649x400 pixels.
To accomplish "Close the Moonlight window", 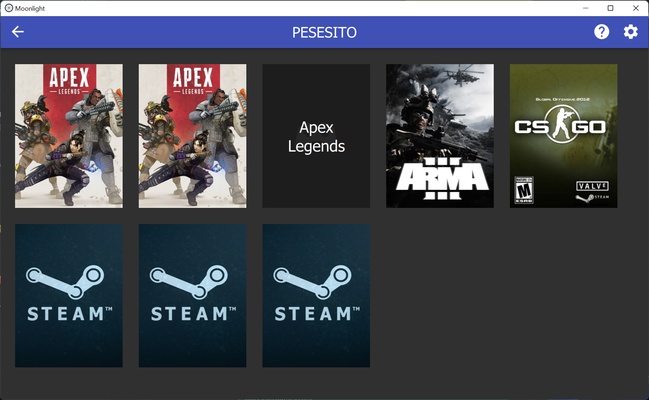I will [x=637, y=8].
